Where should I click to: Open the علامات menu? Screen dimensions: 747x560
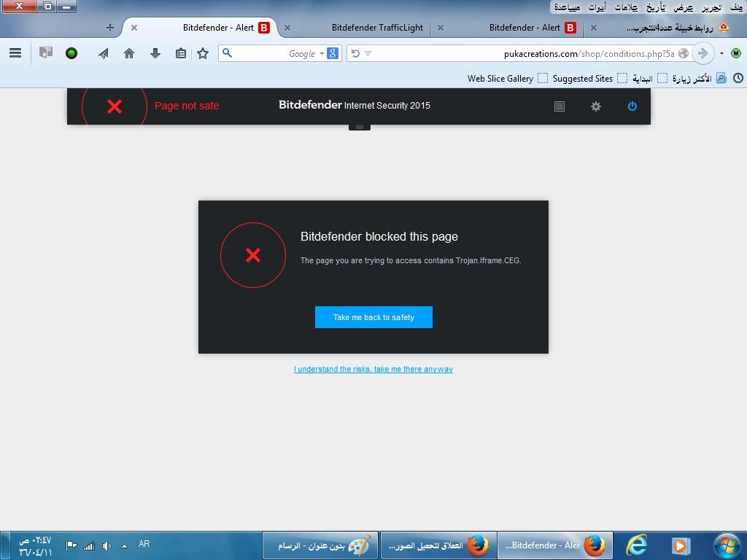pos(626,7)
